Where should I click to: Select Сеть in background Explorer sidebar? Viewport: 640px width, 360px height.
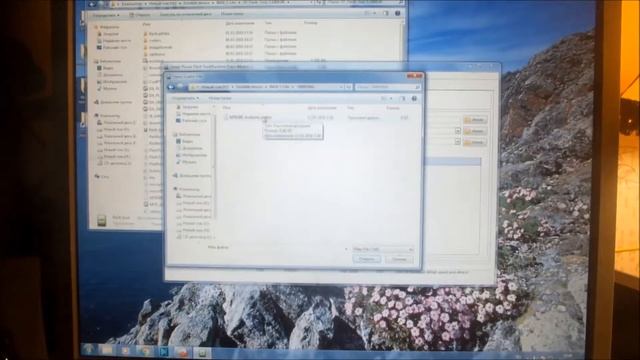[102, 177]
